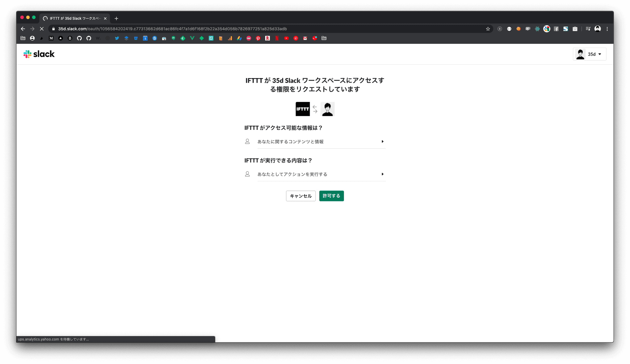Open the Medium bookmark
The height and width of the screenshot is (364, 630).
(x=51, y=38)
